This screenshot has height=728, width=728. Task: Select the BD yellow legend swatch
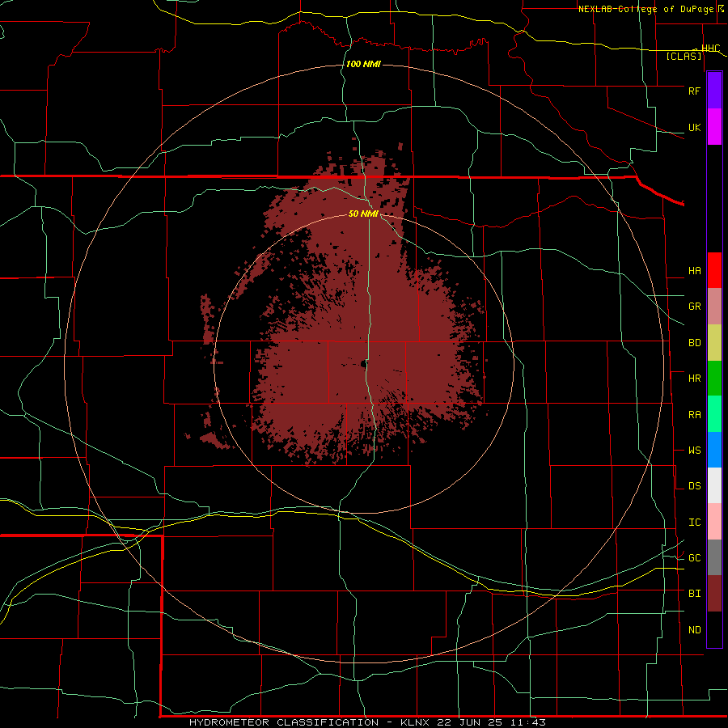[x=714, y=343]
